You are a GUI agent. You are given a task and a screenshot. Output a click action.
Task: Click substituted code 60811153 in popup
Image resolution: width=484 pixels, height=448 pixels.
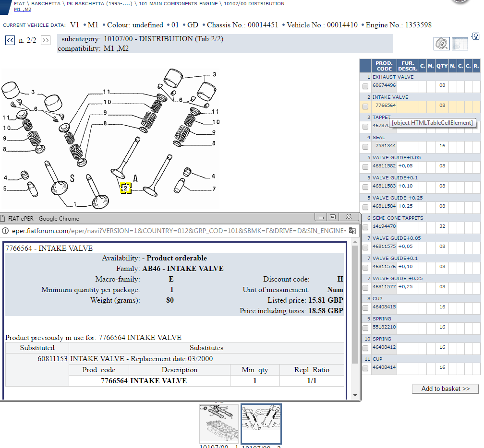pos(52,359)
